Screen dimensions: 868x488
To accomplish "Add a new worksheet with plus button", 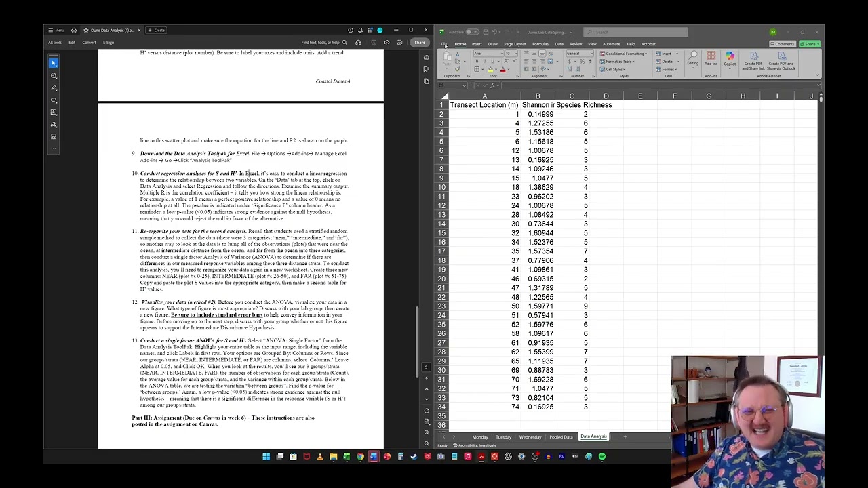I will (625, 437).
